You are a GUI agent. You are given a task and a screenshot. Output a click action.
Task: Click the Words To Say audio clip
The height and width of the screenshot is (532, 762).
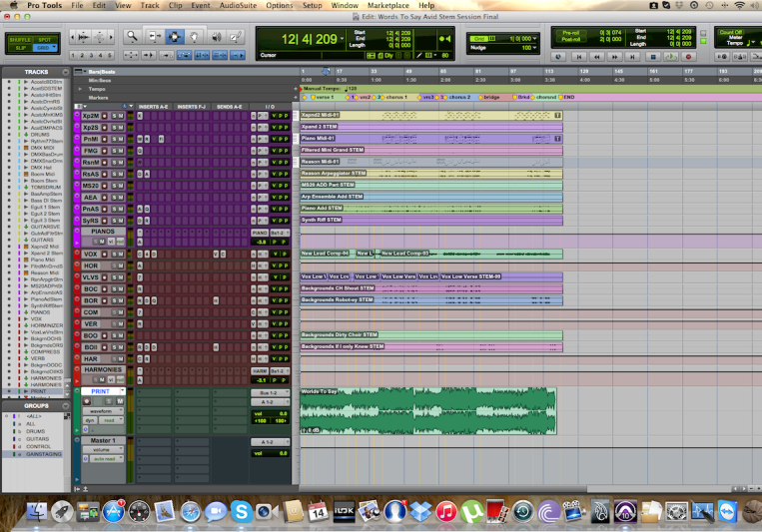pos(428,411)
